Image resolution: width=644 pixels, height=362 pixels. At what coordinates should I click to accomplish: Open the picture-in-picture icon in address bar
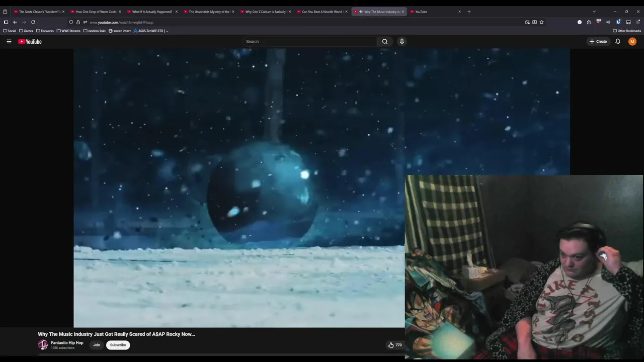coord(527,22)
